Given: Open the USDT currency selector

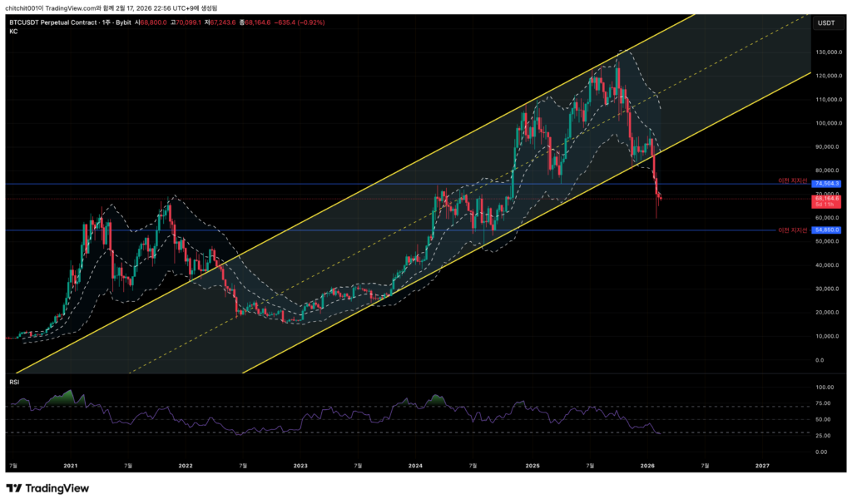Looking at the screenshot, I should click(x=826, y=22).
